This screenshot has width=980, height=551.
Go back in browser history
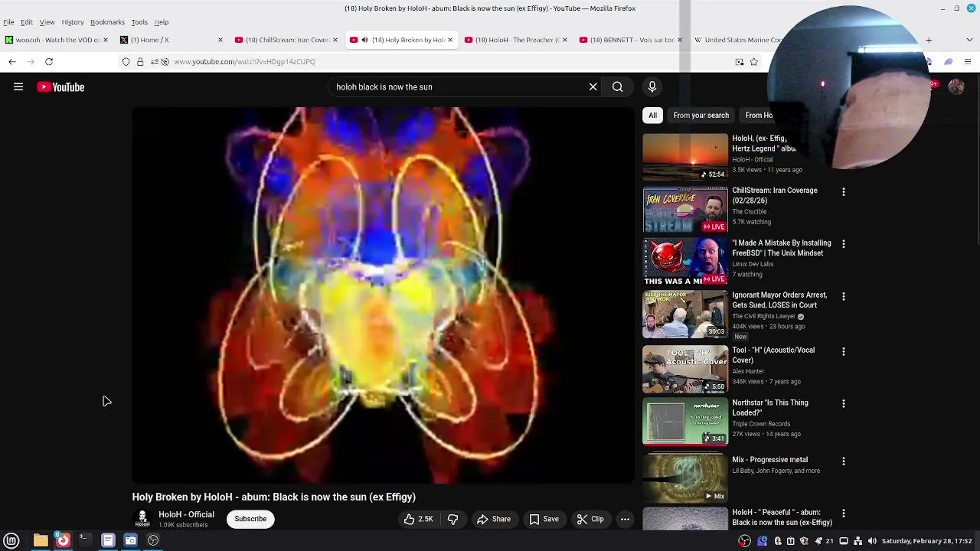12,61
